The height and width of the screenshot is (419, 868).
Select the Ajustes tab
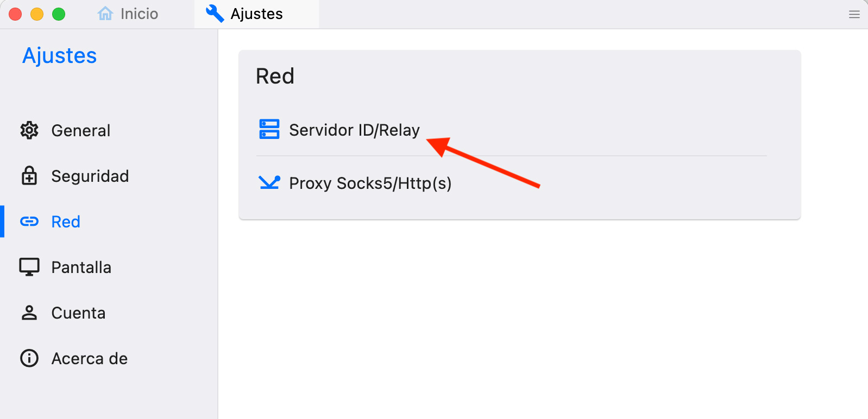pyautogui.click(x=256, y=14)
